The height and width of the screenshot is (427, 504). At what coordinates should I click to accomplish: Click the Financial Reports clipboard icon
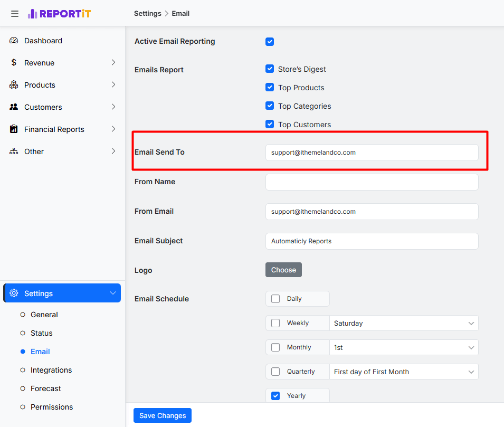14,129
